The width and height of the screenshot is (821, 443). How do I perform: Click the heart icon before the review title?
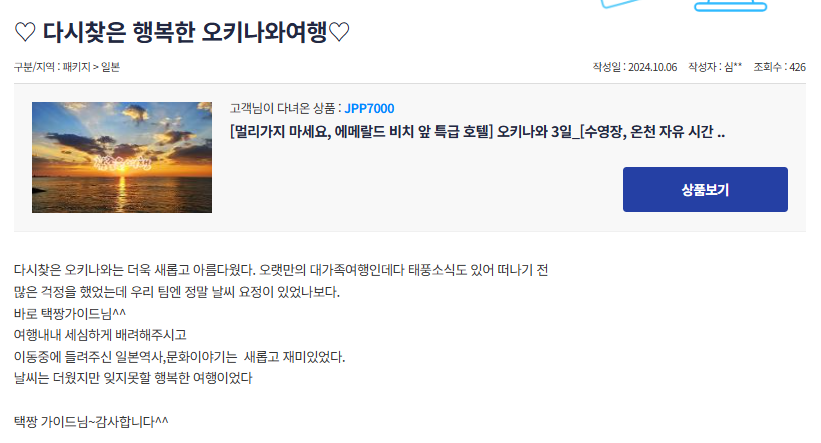tap(25, 32)
